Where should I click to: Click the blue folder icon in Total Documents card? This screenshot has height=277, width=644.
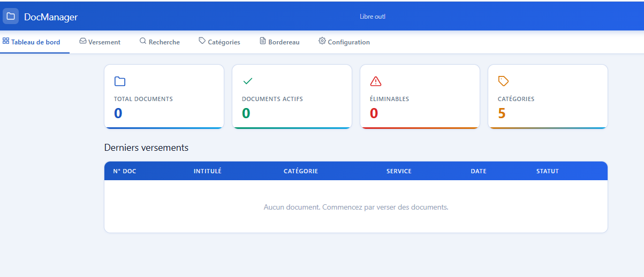pos(120,81)
